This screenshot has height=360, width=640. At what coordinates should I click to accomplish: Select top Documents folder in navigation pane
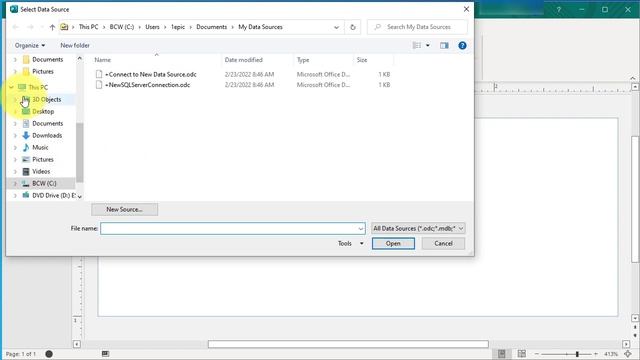click(x=47, y=60)
